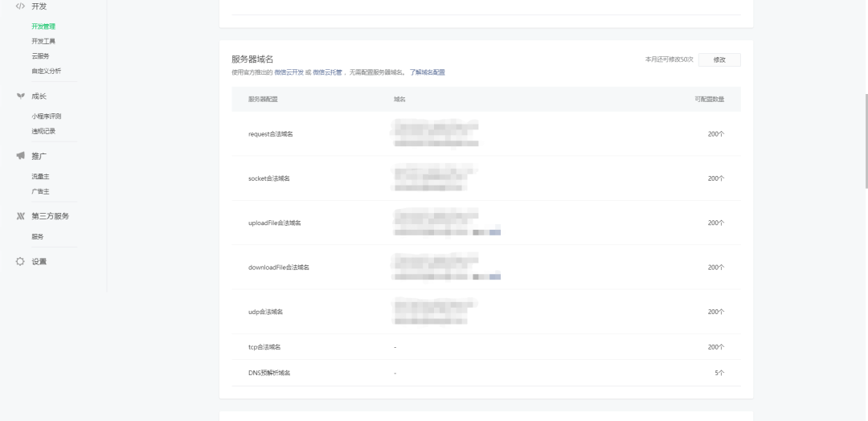Open 服务 under 第三方服务
This screenshot has height=421, width=868.
pyautogui.click(x=38, y=236)
